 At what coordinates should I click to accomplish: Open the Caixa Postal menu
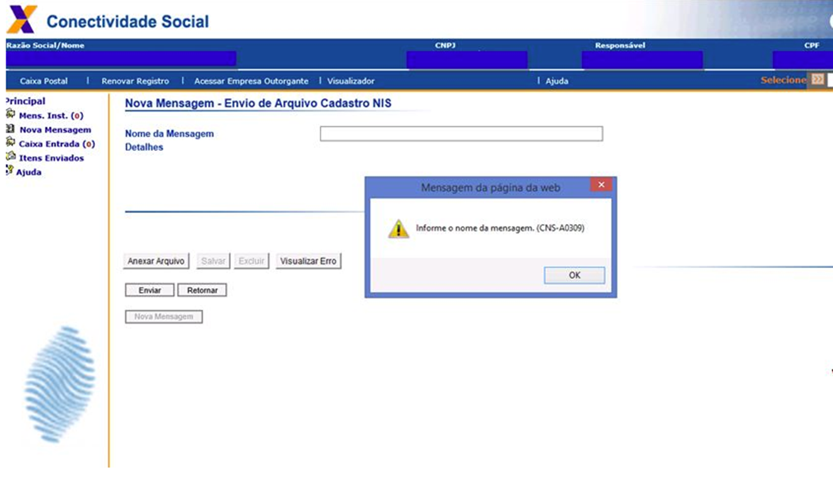[x=44, y=81]
